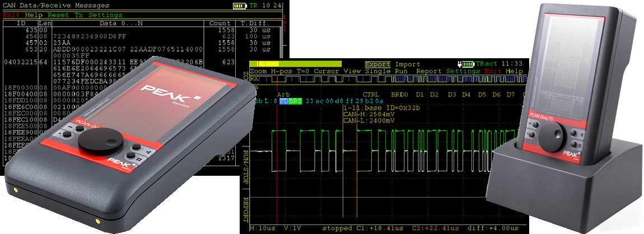This screenshot has height=234, width=644.
Task: Click the blue FD flag in the decoded frame
Action: coord(284,101)
